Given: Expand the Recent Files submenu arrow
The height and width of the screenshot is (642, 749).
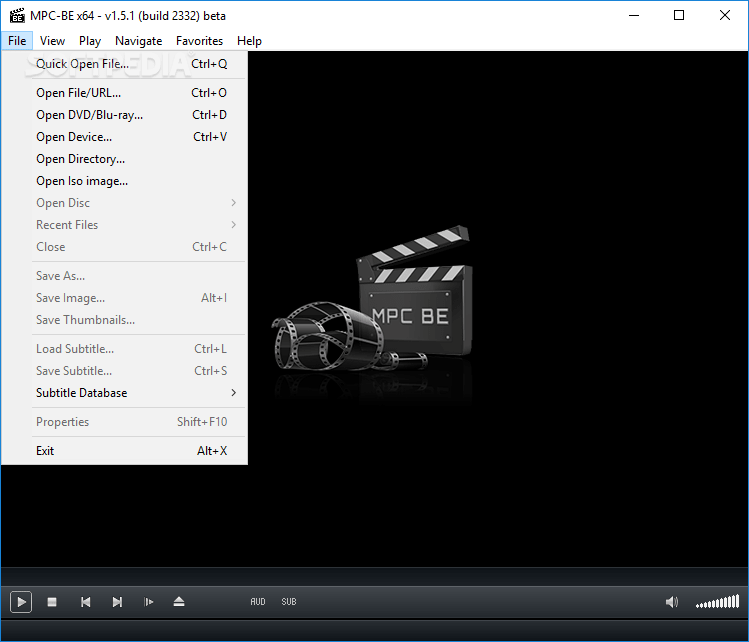Looking at the screenshot, I should click(x=234, y=225).
